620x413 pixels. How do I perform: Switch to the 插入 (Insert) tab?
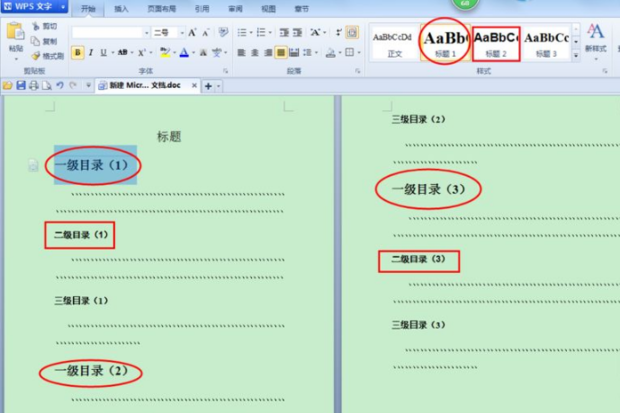(x=121, y=9)
